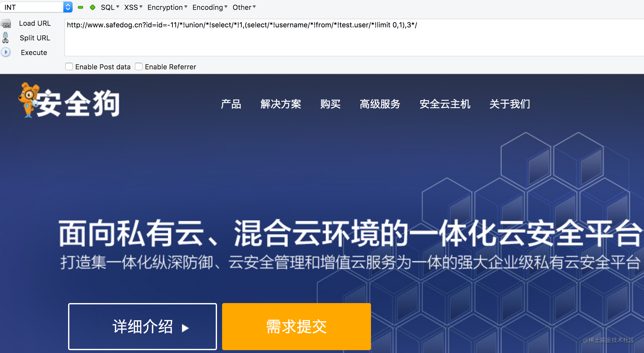The width and height of the screenshot is (644, 353).
Task: Click the Execute play icon
Action: [6, 52]
